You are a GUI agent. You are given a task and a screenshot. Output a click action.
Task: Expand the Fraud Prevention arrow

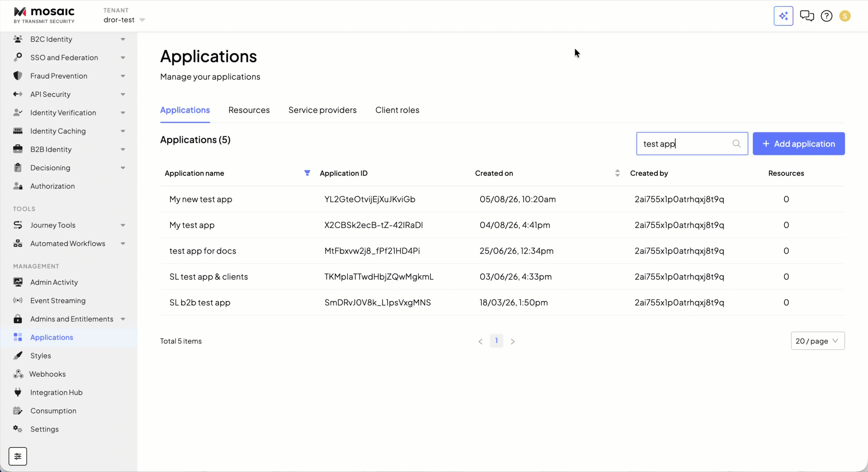[x=123, y=76]
